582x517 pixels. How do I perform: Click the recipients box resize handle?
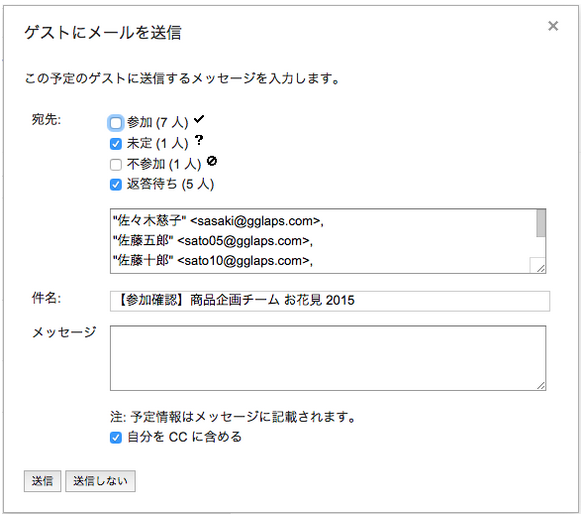[540, 268]
